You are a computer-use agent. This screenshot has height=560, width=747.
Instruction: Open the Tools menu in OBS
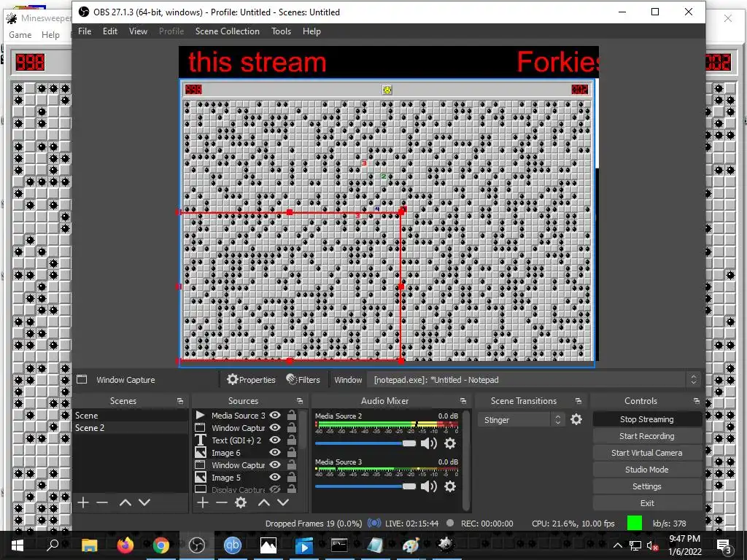pos(281,31)
